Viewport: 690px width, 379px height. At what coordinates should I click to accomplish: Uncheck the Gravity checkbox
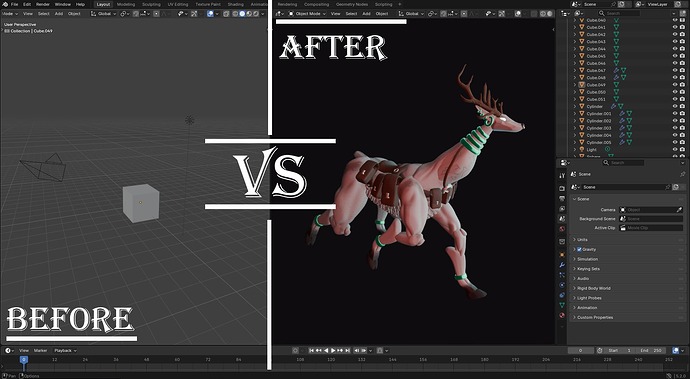point(580,249)
